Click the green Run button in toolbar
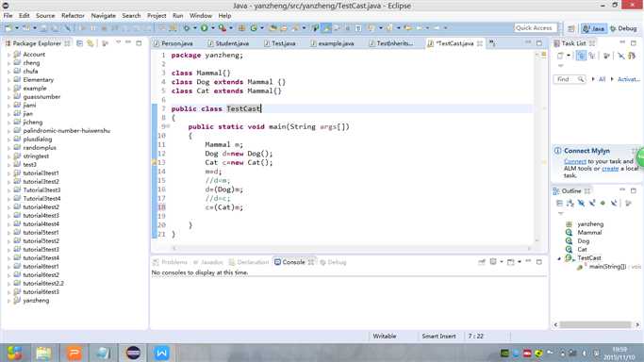The width and height of the screenshot is (644, 362). pos(204,28)
